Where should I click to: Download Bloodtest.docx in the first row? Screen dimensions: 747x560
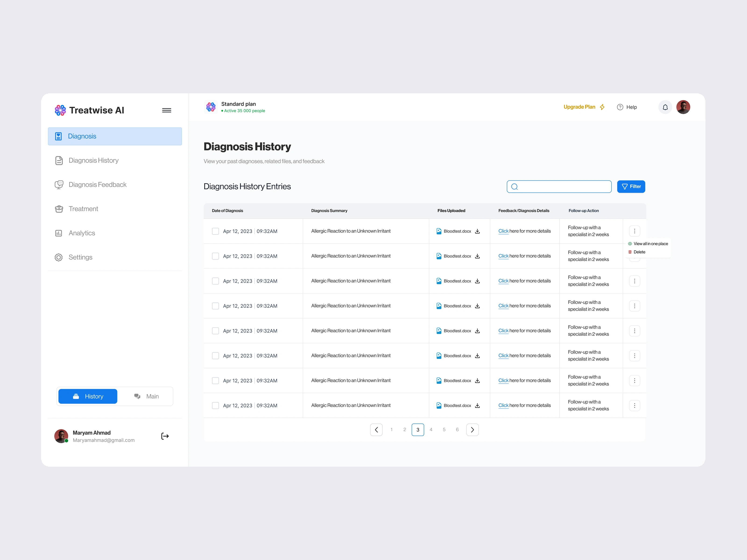pos(477,231)
